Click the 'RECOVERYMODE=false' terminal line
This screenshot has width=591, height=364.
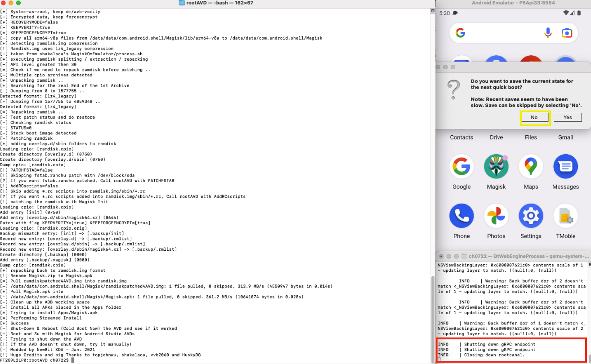[x=29, y=22]
